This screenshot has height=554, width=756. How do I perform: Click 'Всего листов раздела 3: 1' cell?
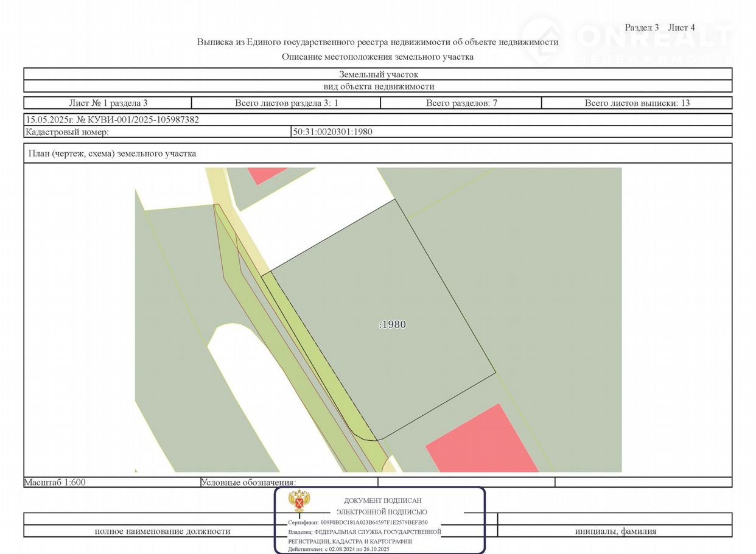pos(286,103)
